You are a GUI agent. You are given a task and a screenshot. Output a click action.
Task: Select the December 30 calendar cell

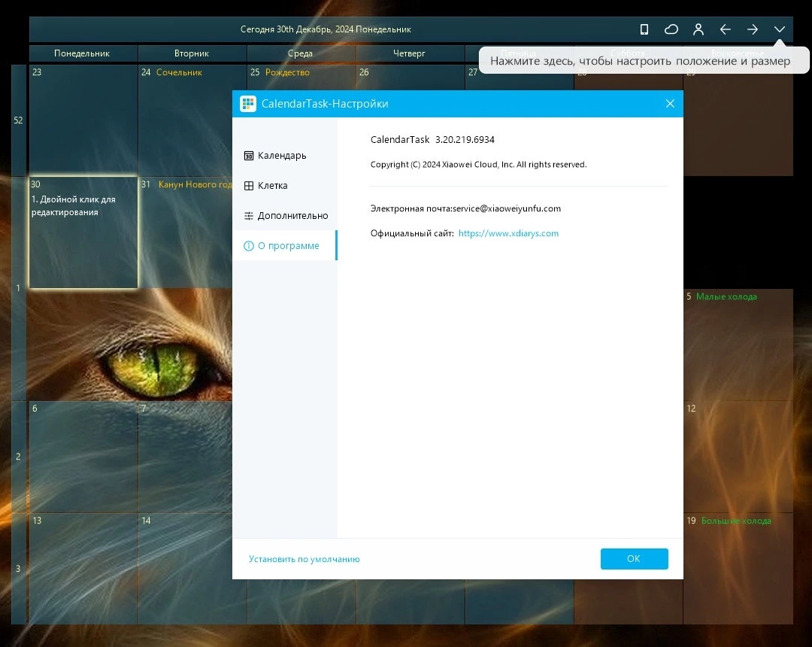coord(83,232)
